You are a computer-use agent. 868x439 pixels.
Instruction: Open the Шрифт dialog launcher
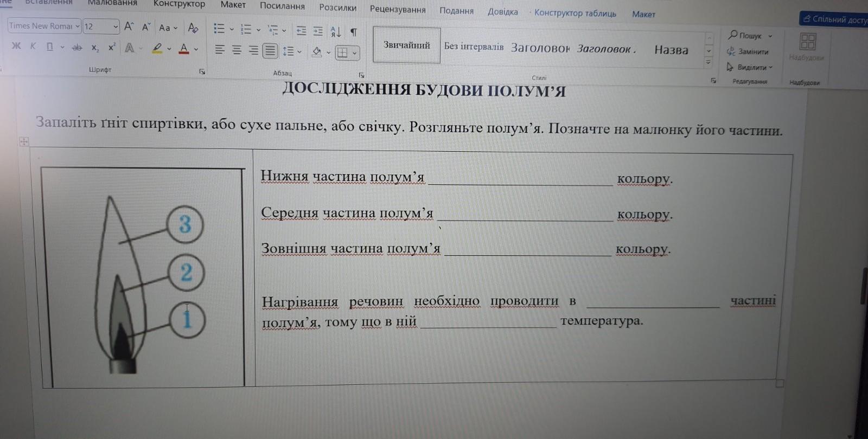point(202,72)
